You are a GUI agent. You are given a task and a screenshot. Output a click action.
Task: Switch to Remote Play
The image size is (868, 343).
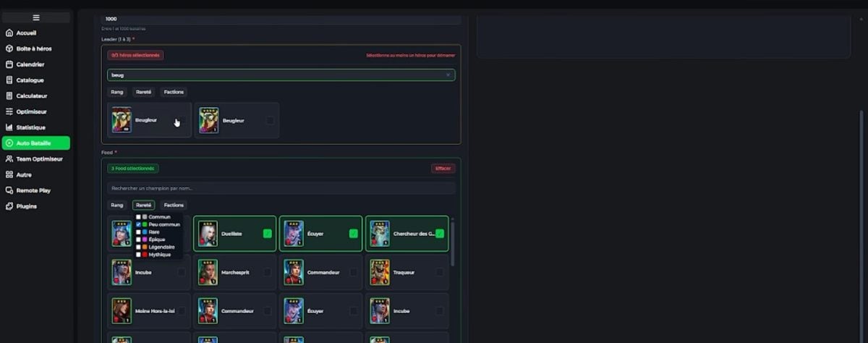click(36, 190)
